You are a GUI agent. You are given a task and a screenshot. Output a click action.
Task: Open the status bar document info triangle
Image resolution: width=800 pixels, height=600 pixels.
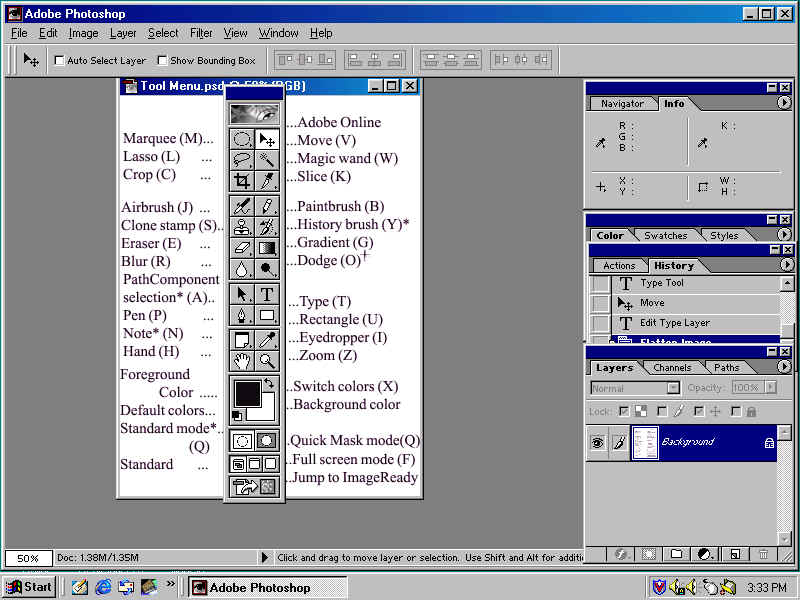(264, 558)
